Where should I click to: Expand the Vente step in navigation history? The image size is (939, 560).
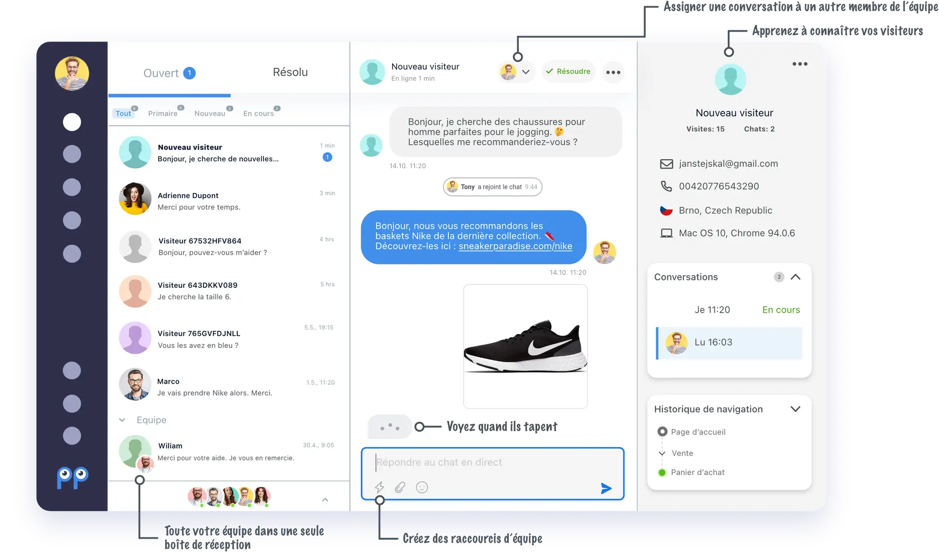pos(662,453)
